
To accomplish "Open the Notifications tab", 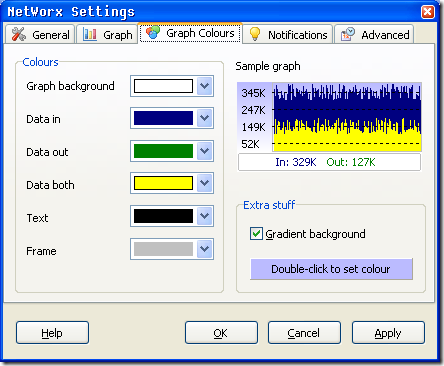I will [x=288, y=34].
